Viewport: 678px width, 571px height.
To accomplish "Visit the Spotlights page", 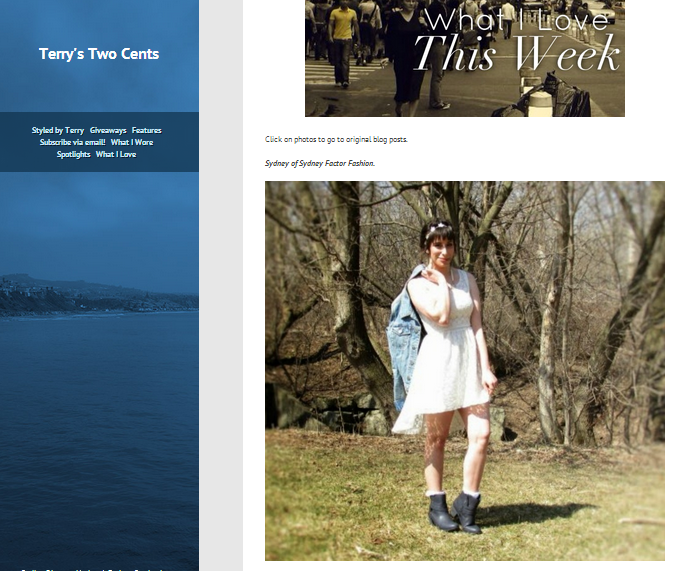I will coord(74,154).
